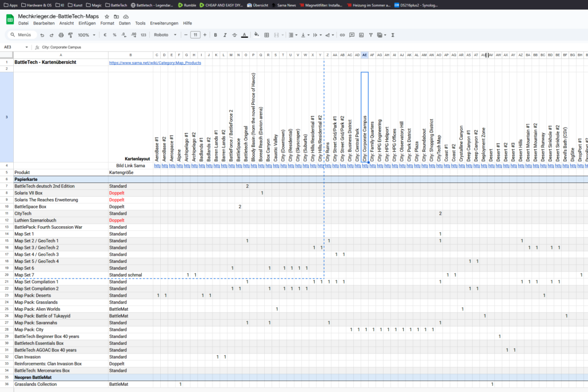
Task: Increase decimal places
Action: 134,35
